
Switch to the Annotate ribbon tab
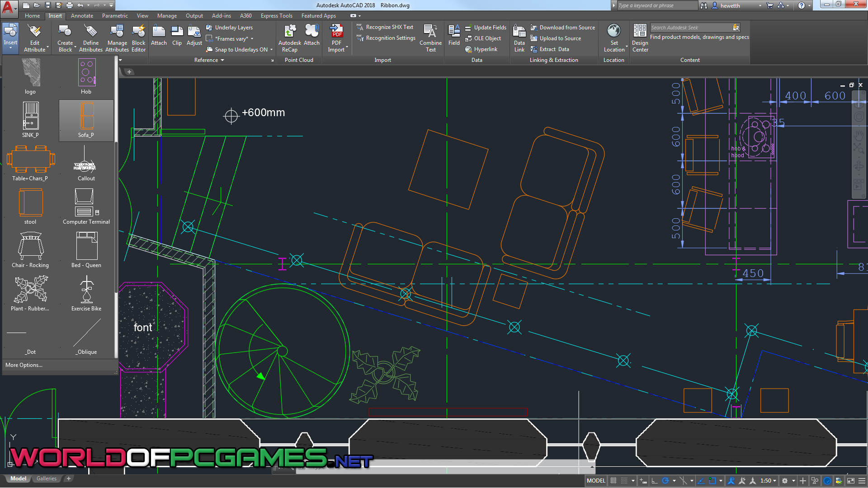click(82, 16)
